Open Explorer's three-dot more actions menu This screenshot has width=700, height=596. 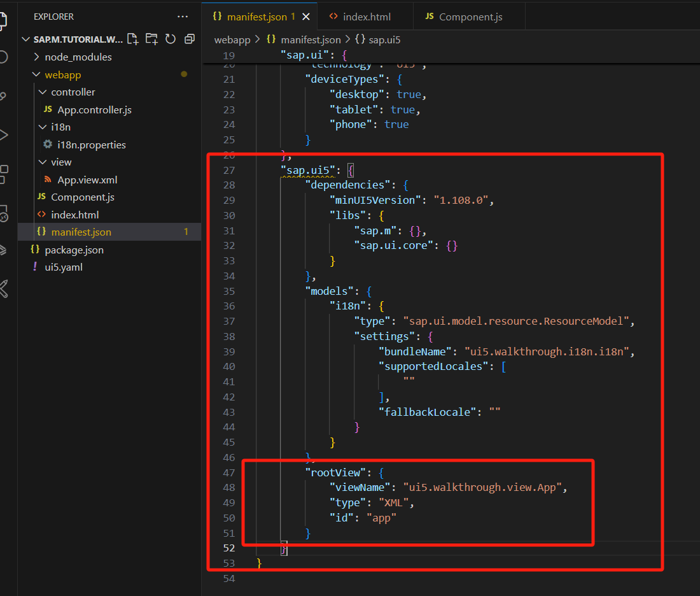[183, 17]
